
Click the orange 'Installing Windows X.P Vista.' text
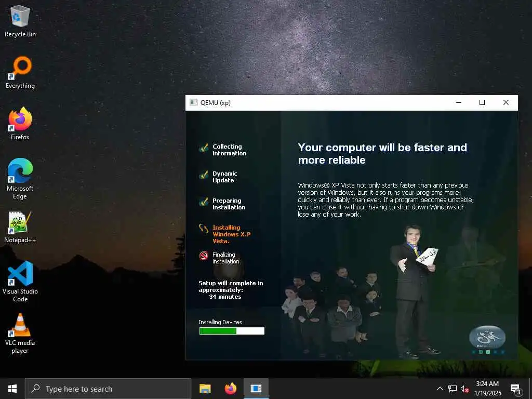tap(231, 234)
